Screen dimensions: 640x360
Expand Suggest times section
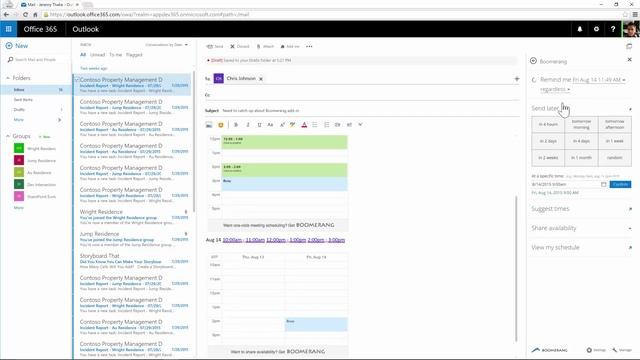630,209
